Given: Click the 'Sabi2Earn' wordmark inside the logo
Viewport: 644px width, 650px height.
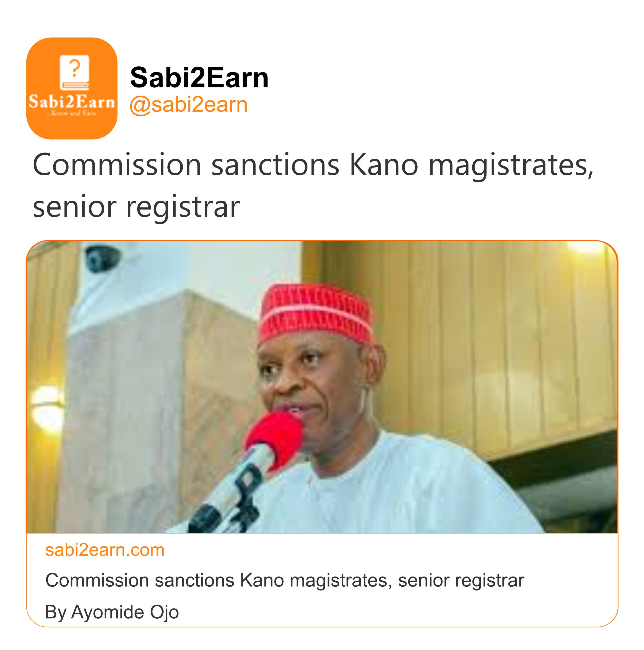Looking at the screenshot, I should click(72, 102).
